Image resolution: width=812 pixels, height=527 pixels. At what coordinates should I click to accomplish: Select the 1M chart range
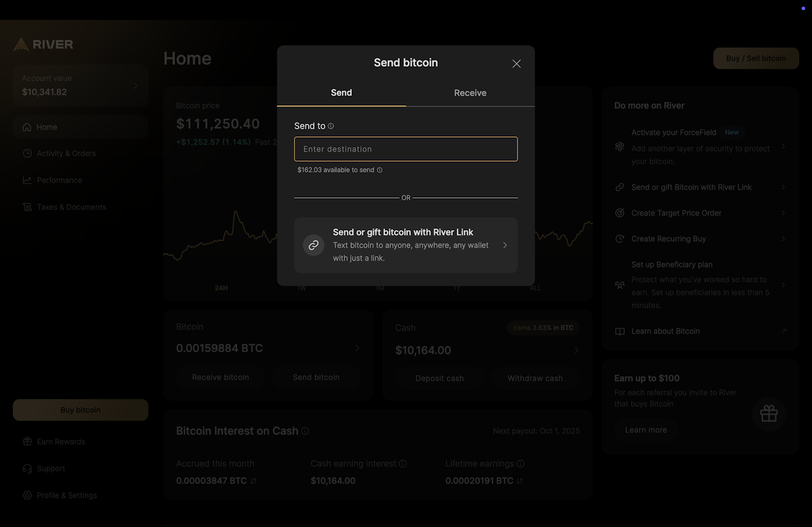[379, 288]
